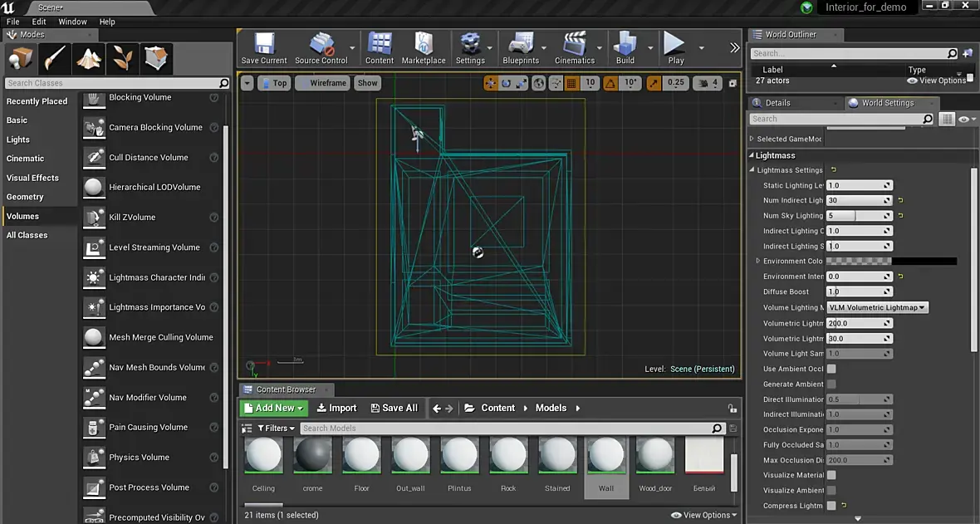
Task: Select the Foliage mode icon
Action: pyautogui.click(x=122, y=58)
